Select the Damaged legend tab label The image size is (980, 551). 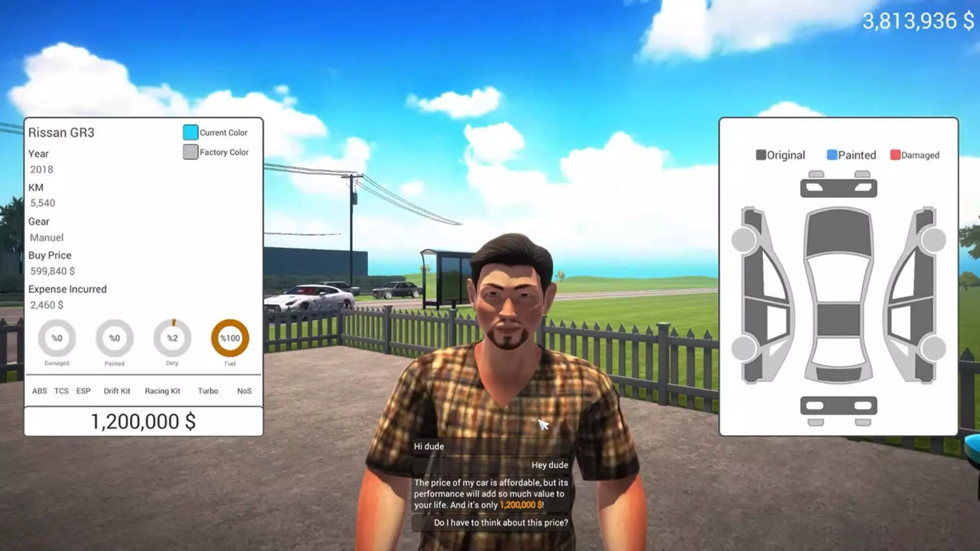click(920, 155)
